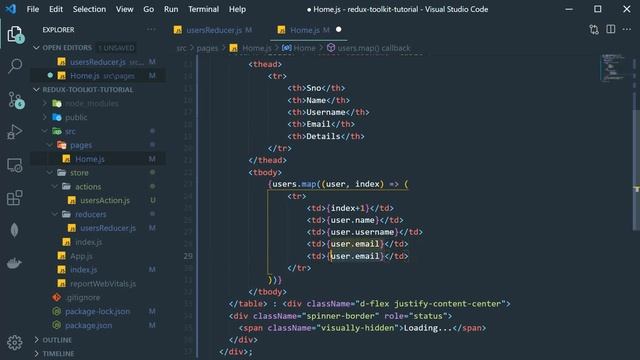Open Run and Debug view

click(x=15, y=132)
